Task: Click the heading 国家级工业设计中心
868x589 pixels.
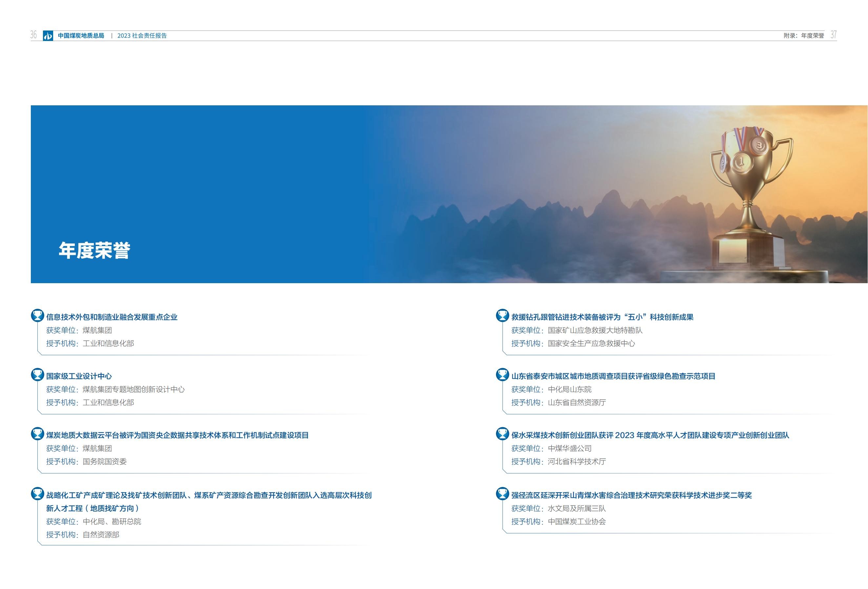Action: (79, 376)
